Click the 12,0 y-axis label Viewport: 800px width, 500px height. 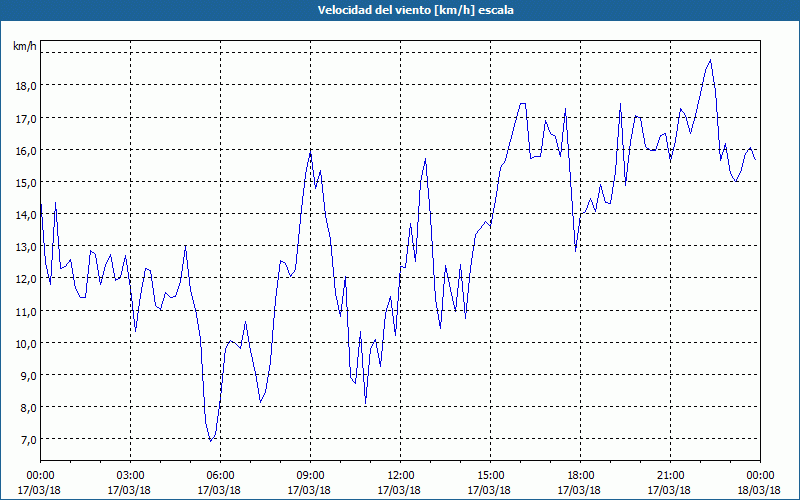(x=26, y=279)
